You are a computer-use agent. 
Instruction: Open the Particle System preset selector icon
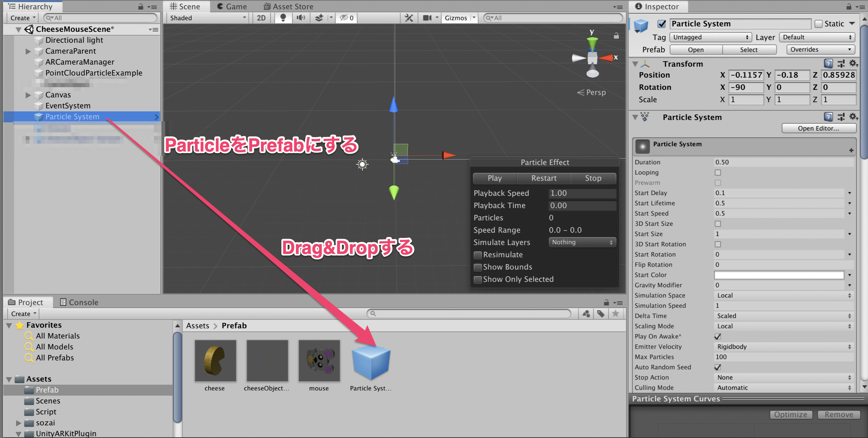click(x=841, y=117)
